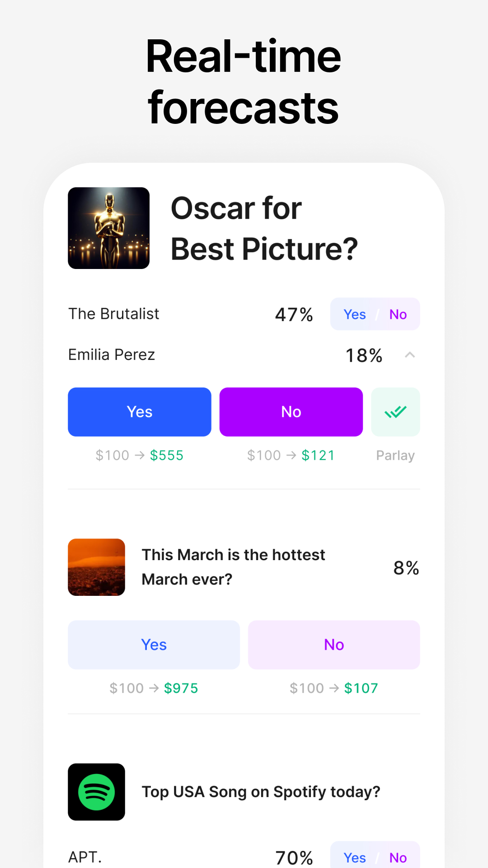Click the Parlay label text
The image size is (488, 868).
(395, 455)
